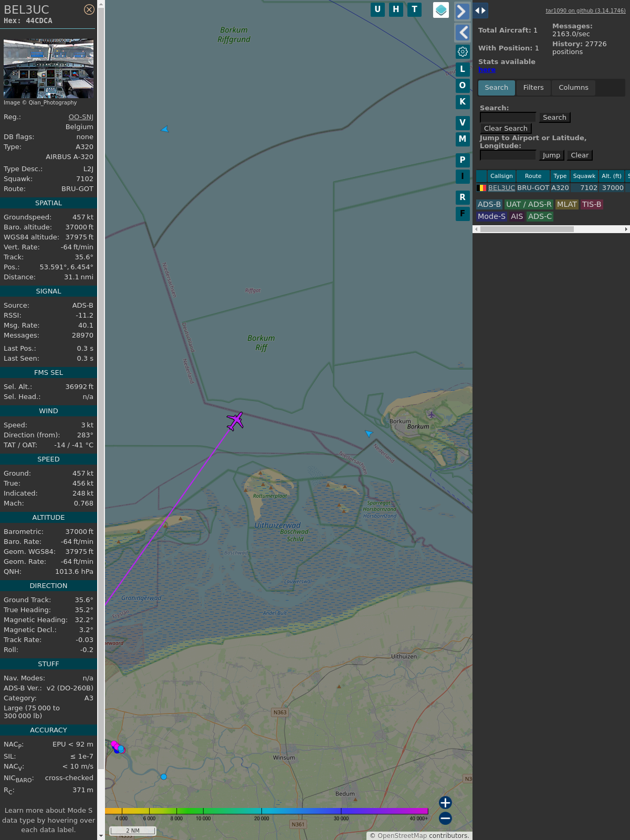Viewport: 630px width, 840px height.
Task: Open the cockpit photo thumbnail
Action: [x=48, y=68]
